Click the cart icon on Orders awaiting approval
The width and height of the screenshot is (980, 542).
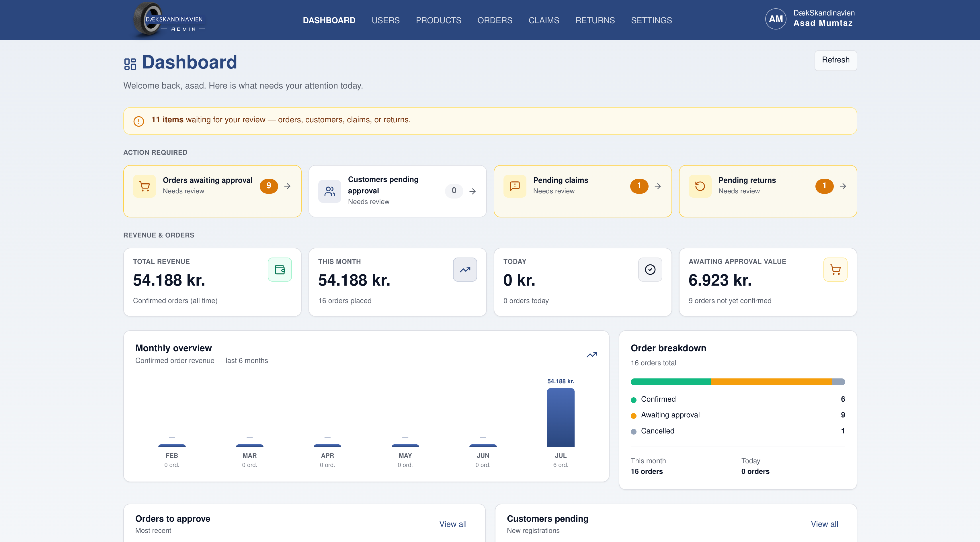[145, 186]
